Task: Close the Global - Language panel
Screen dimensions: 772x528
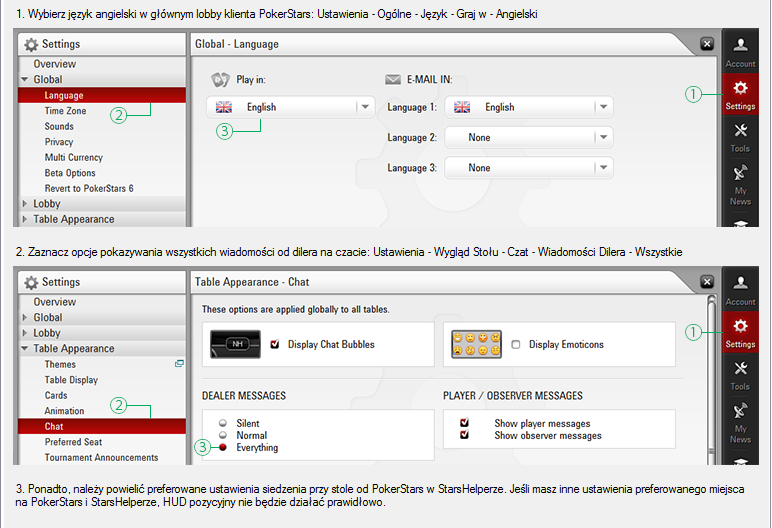Action: (x=707, y=44)
